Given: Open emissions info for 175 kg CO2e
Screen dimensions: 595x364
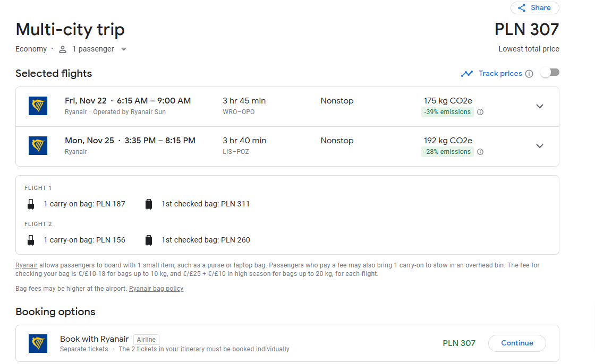Looking at the screenshot, I should pos(480,112).
